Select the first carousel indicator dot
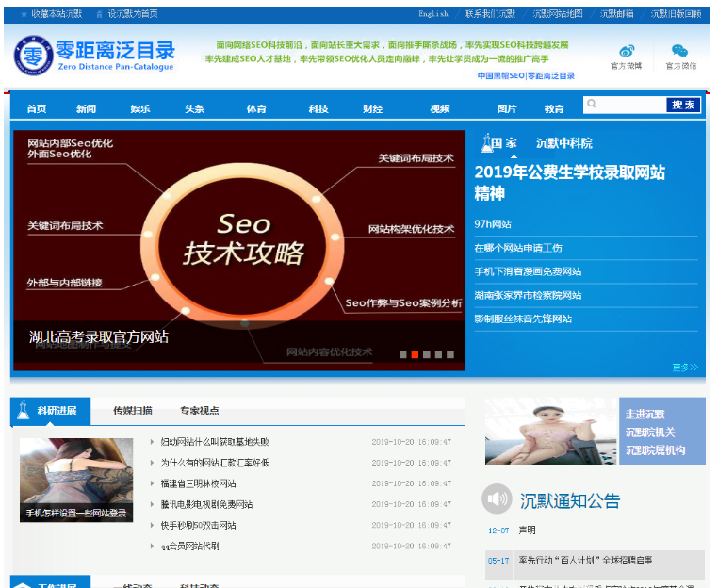Viewport: 718px width, 588px height. [x=403, y=355]
